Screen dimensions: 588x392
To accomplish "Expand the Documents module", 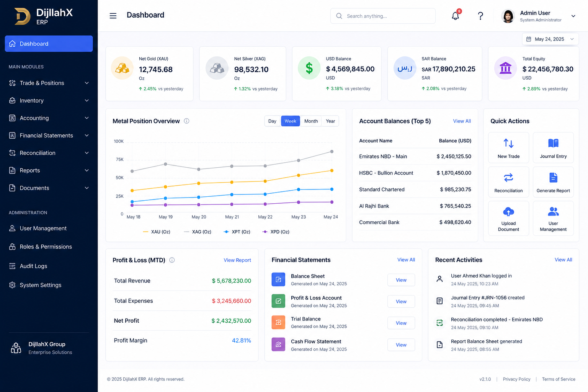I will pos(49,188).
